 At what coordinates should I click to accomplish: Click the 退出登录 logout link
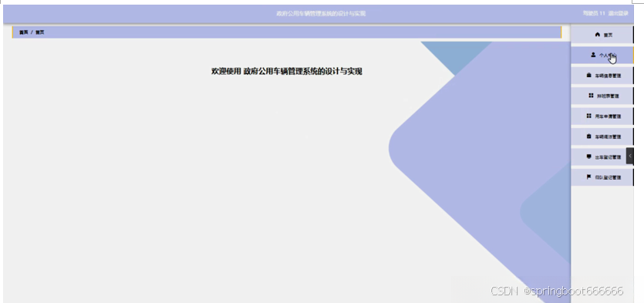618,13
